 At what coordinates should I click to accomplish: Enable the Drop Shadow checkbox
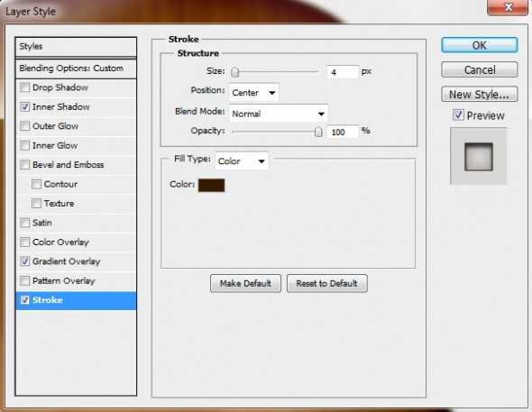24,87
